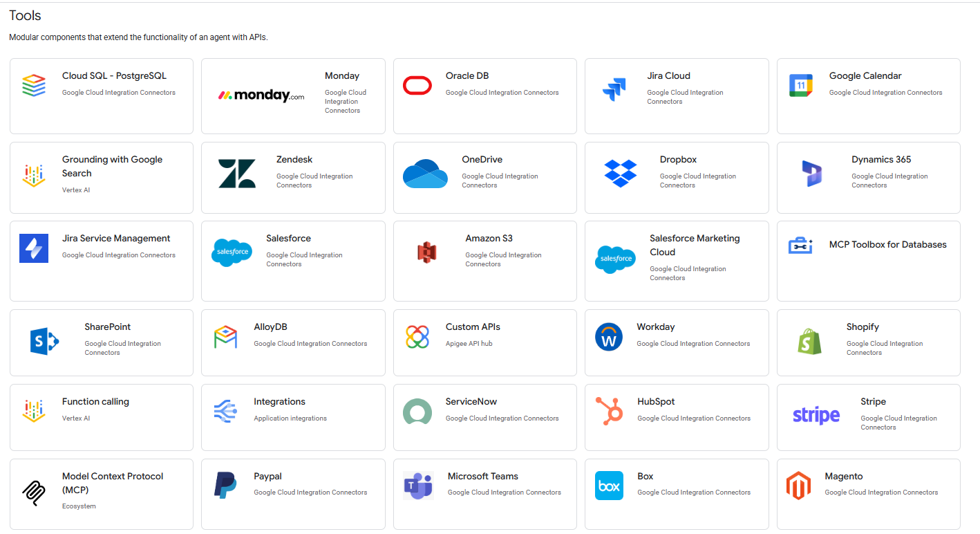The width and height of the screenshot is (980, 534).
Task: Click the Magento orange logo icon
Action: point(798,486)
